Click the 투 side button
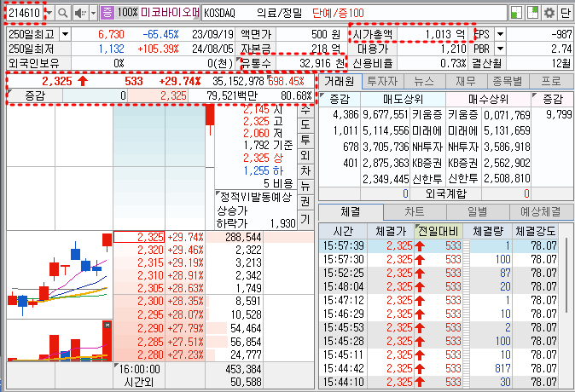 [x=305, y=140]
